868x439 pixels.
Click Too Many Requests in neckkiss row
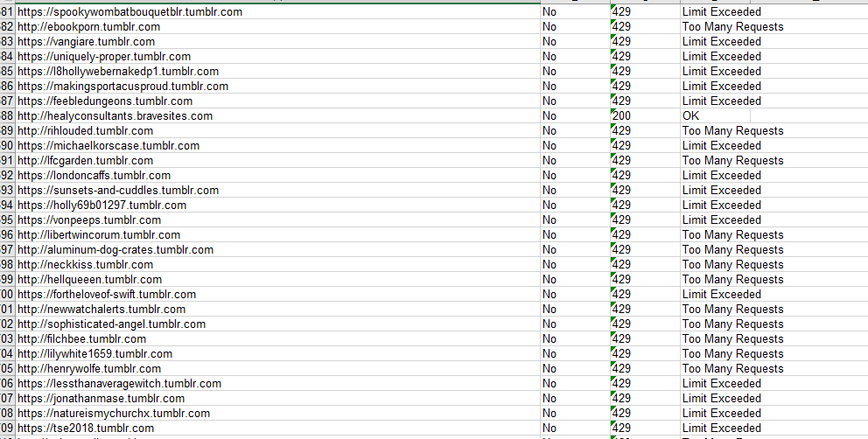tap(733, 265)
